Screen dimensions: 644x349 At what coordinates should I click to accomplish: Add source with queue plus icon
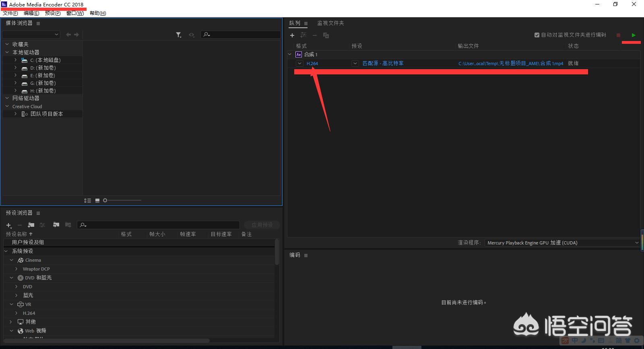coord(292,35)
